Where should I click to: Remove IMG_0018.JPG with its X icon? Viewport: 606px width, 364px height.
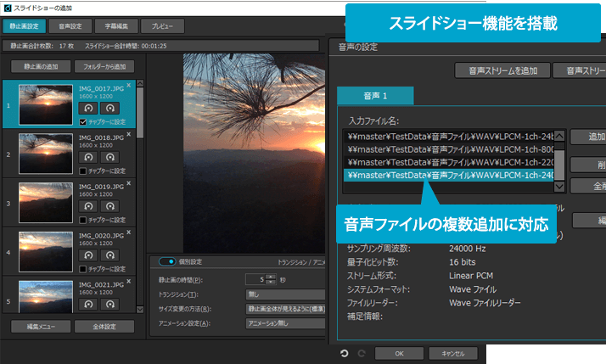pos(129,134)
